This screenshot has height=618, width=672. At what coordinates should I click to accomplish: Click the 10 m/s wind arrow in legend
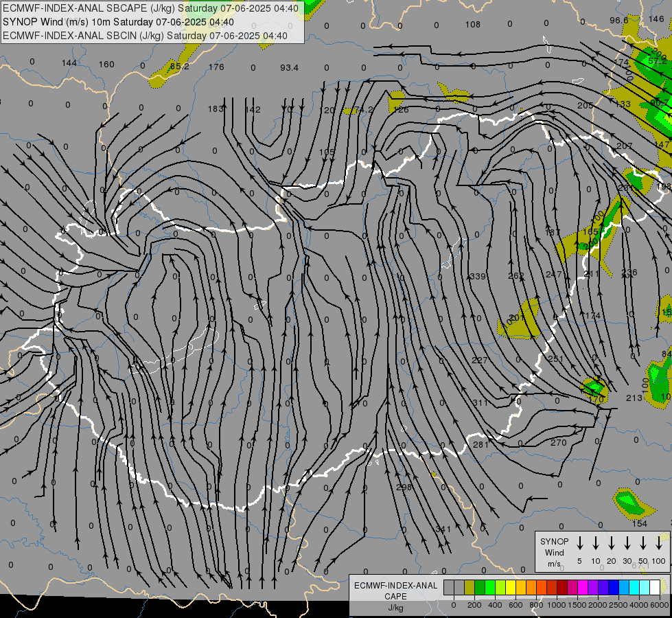click(x=596, y=543)
